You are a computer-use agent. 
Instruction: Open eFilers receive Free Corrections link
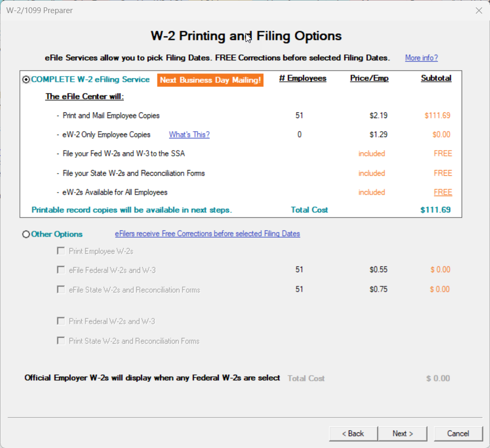(207, 234)
